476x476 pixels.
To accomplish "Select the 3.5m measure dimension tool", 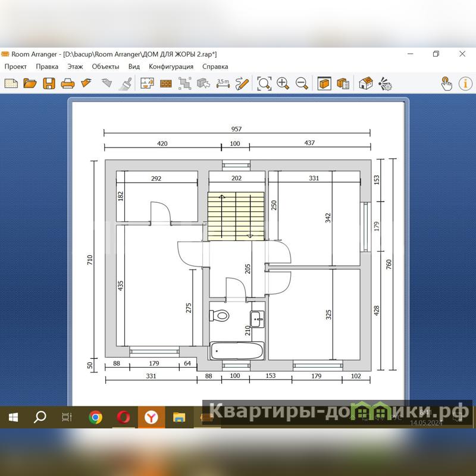I will (223, 83).
